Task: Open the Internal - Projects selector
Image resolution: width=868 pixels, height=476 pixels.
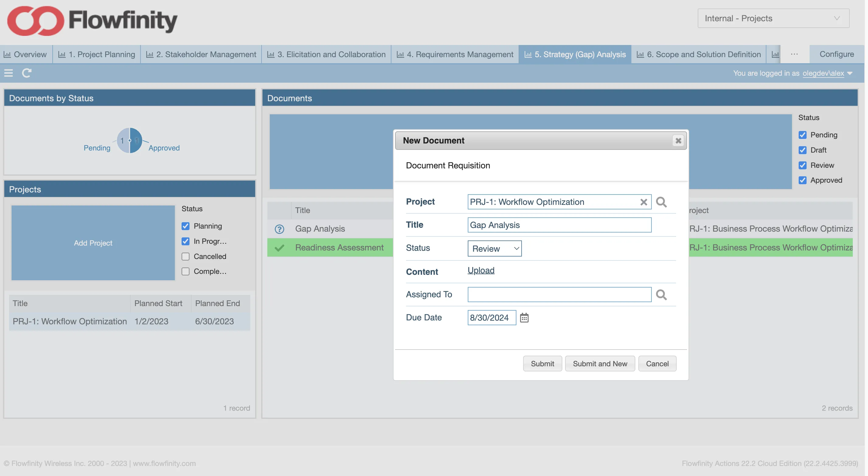Action: coord(772,19)
